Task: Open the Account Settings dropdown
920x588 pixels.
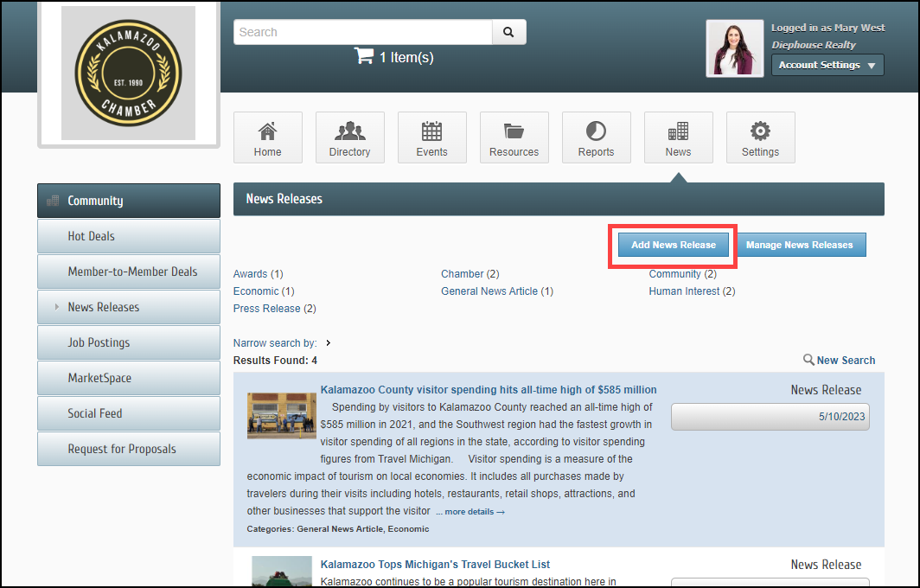Action: [827, 66]
